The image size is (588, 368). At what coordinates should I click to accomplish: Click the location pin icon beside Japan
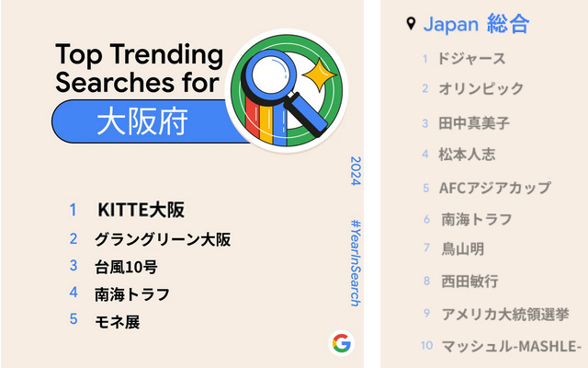coord(411,24)
